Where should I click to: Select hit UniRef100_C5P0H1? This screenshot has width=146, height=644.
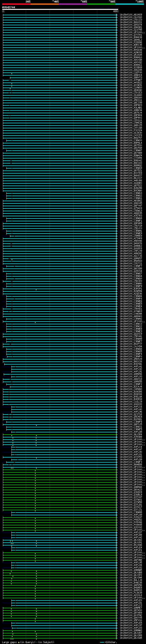pyautogui.click(x=131, y=336)
